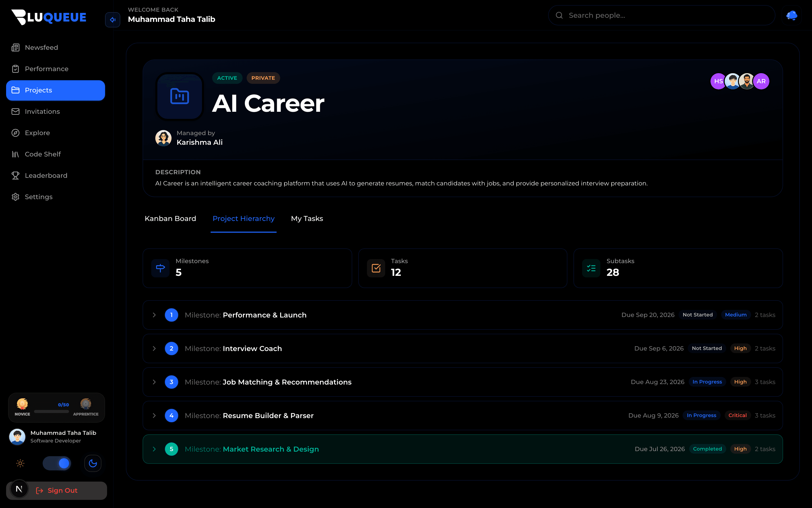Click Due Jul 26, 2026 date
812x508 pixels.
660,449
